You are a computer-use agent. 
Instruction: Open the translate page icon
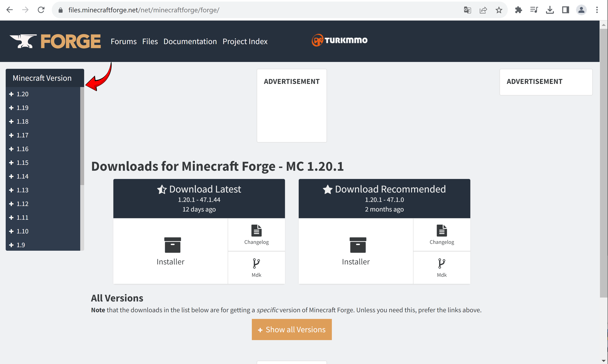click(x=467, y=10)
